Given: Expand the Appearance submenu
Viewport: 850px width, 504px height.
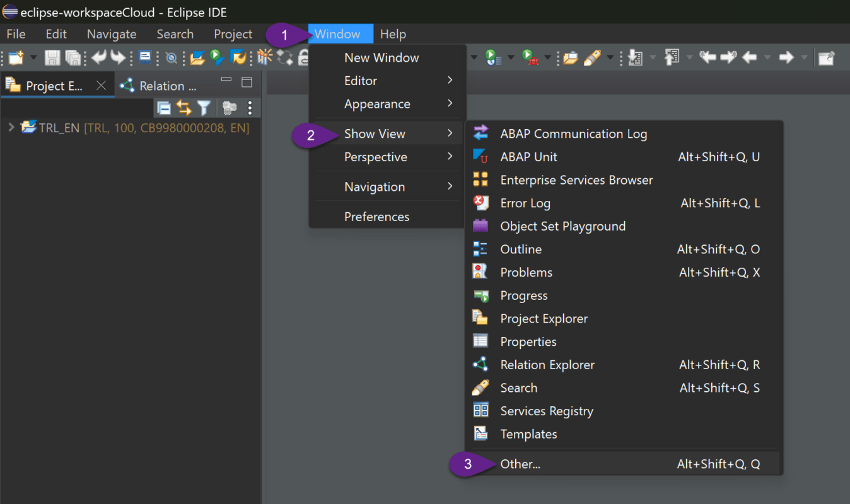Looking at the screenshot, I should coord(388,104).
